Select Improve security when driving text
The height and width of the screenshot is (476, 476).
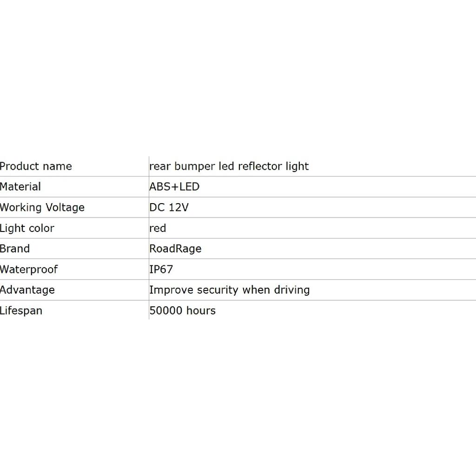coord(230,290)
